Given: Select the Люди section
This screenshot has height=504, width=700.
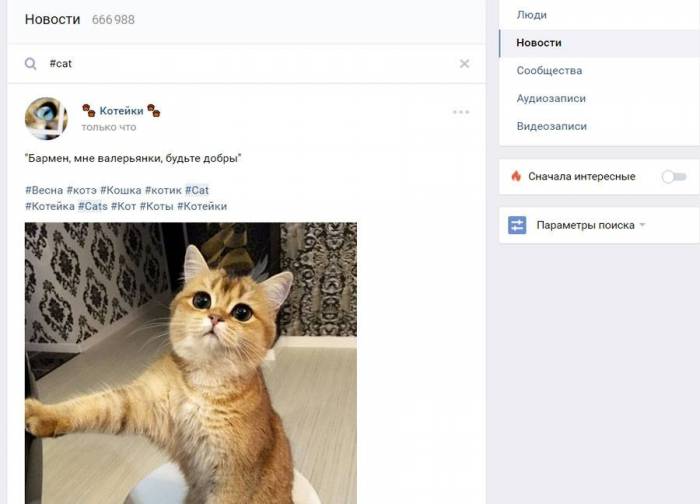Looking at the screenshot, I should (x=531, y=15).
